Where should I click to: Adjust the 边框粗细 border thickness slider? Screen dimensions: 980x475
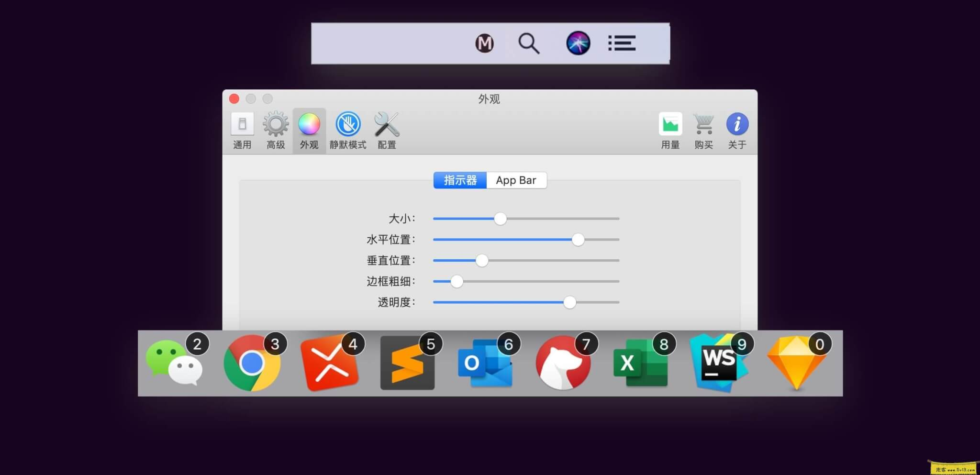point(457,281)
